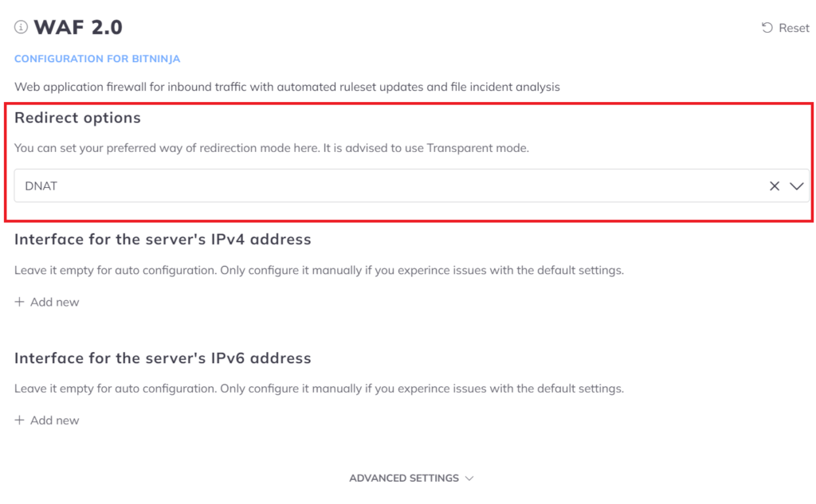
Task: Click the info icon beside WAF 2.0
Action: [x=21, y=27]
